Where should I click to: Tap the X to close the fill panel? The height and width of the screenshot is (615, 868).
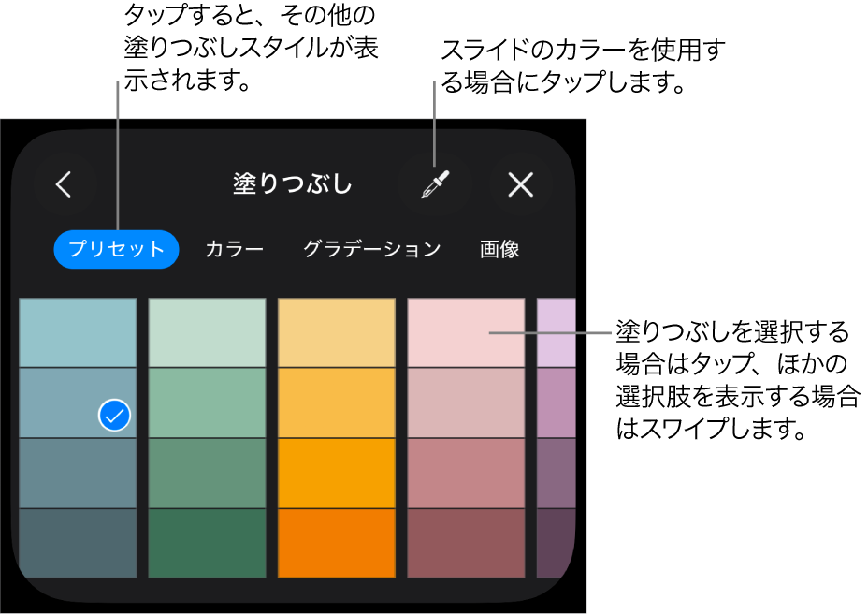(x=521, y=183)
